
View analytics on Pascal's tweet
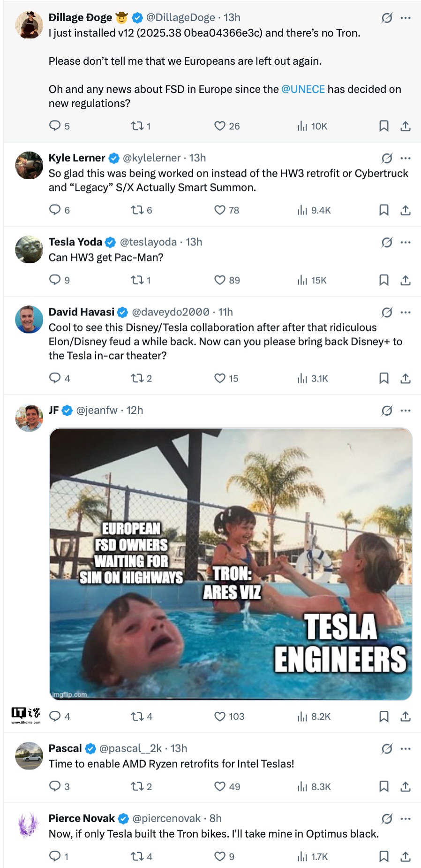click(302, 786)
